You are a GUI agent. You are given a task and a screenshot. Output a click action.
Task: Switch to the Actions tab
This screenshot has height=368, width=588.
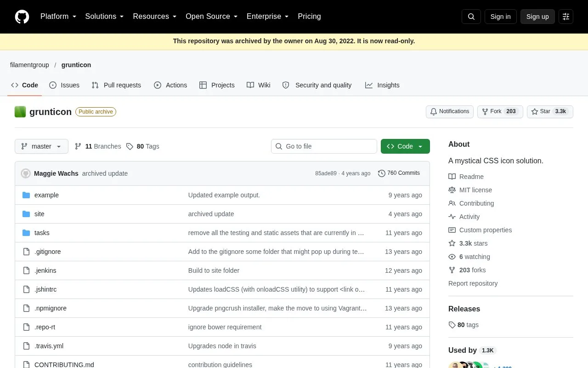point(170,85)
